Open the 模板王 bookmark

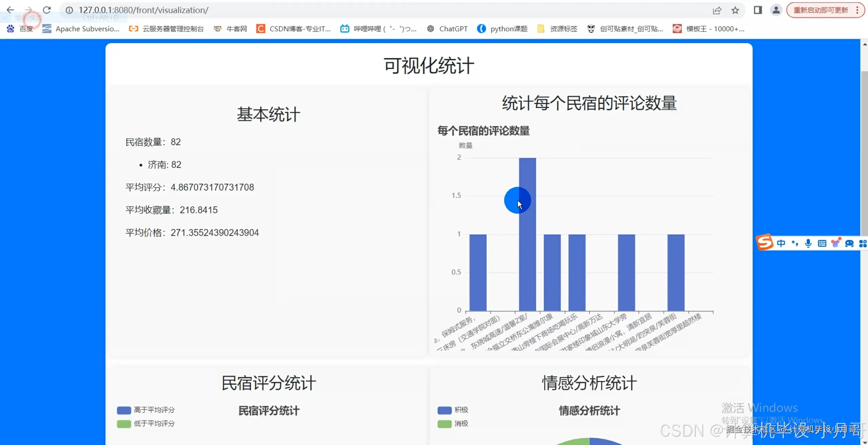pyautogui.click(x=709, y=29)
